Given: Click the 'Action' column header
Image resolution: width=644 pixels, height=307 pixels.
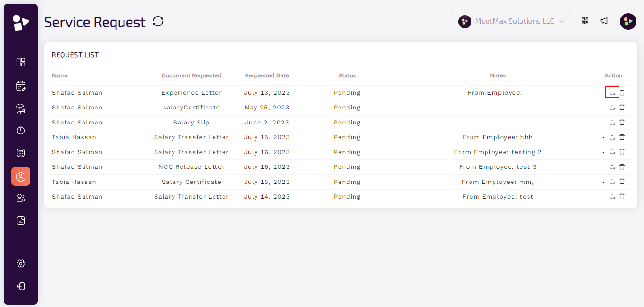Looking at the screenshot, I should click(x=613, y=75).
